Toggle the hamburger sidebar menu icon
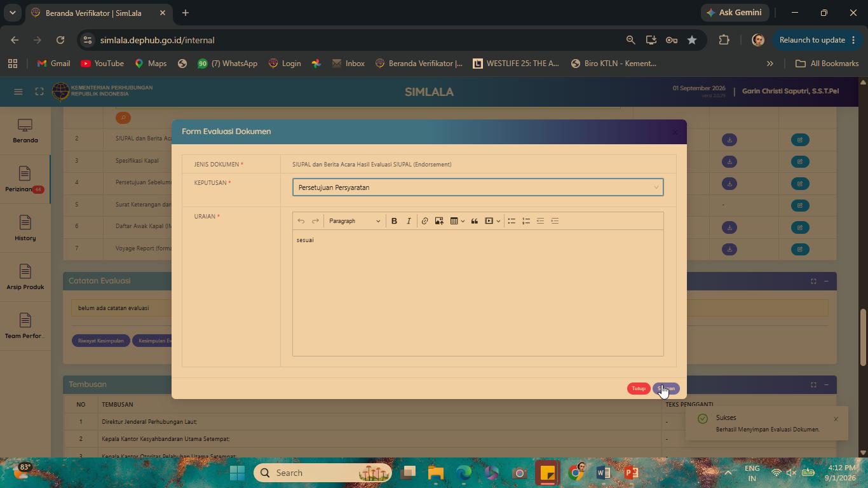 pos(18,92)
